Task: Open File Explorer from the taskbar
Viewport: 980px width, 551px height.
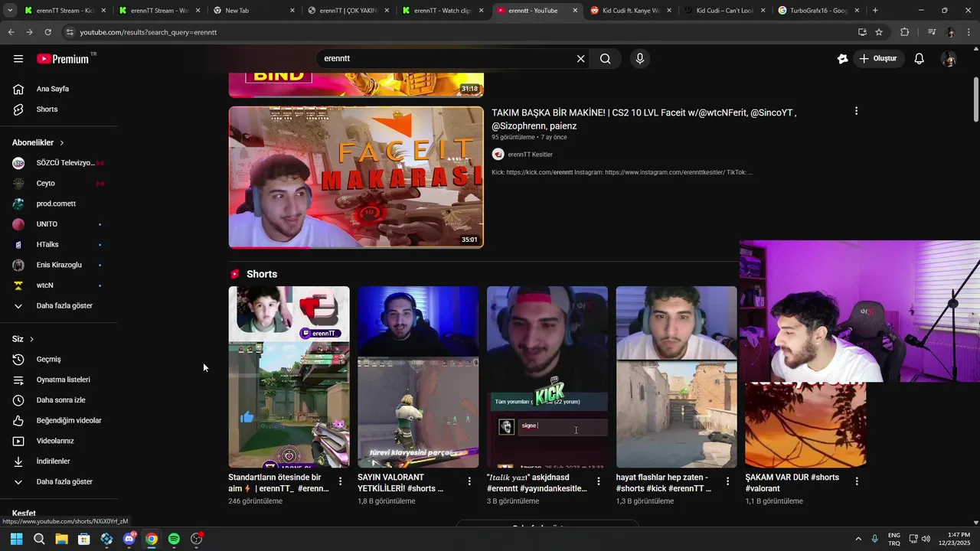Action: 61,539
